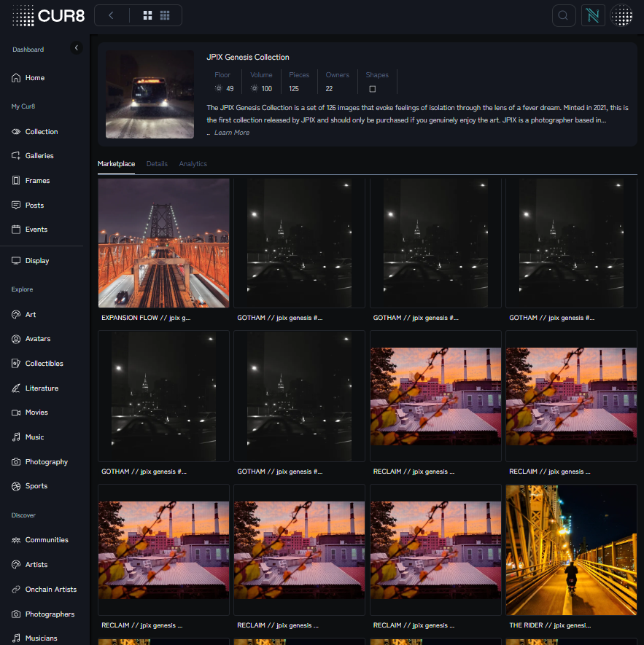Screen dimensions: 644x645
Task: Go back with the left arrow button
Action: point(111,15)
